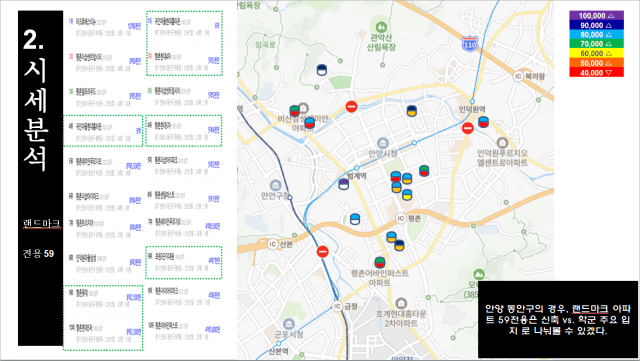Screen dimensions: 640x361
Task: Click the 안양시청 city hall icon
Action: (383, 143)
